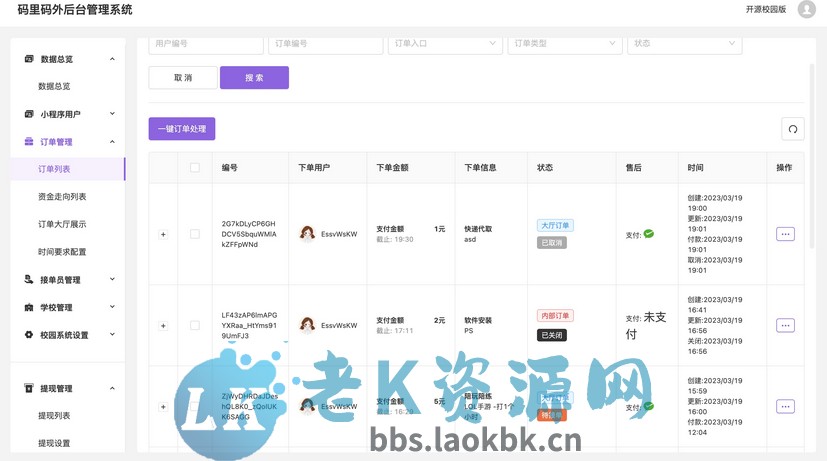Open actions menu for order LF43zAP6lmAPG
Image resolution: width=827 pixels, height=461 pixels.
(x=785, y=325)
